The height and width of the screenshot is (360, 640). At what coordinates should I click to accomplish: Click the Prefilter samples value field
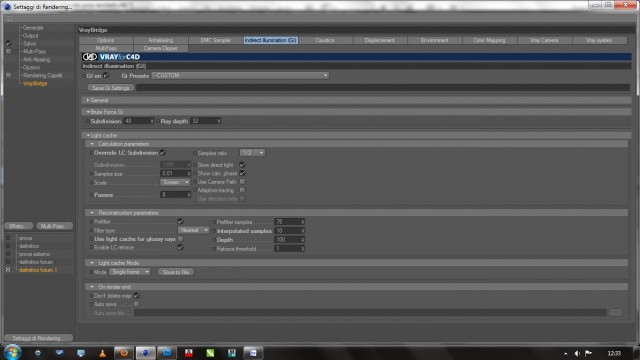pyautogui.click(x=289, y=222)
